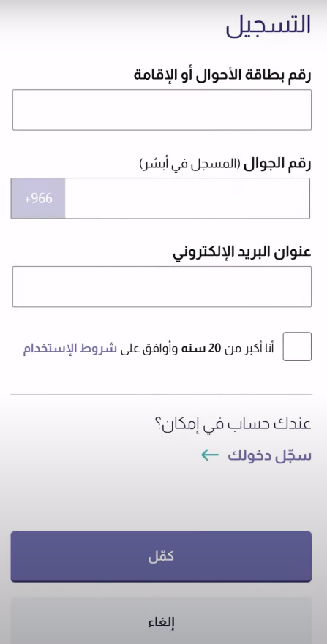This screenshot has height=644, width=327.
Task: Click the كمّل continue button
Action: click(x=161, y=556)
